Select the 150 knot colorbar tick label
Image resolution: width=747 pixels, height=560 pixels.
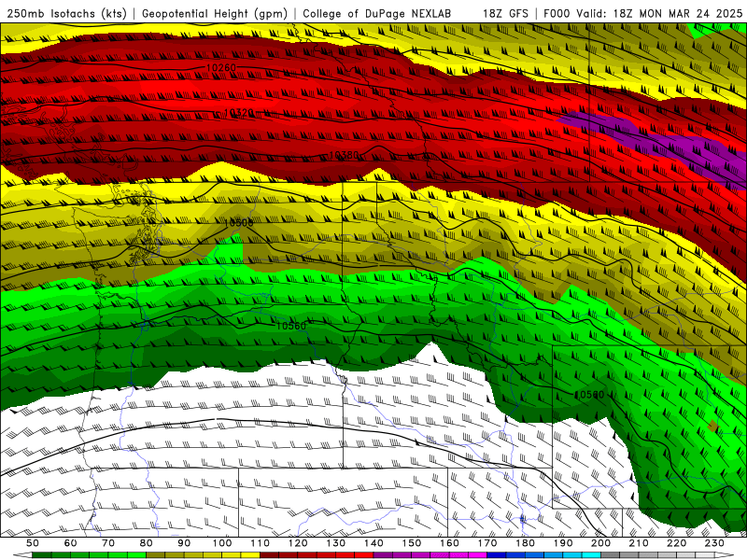point(412,543)
